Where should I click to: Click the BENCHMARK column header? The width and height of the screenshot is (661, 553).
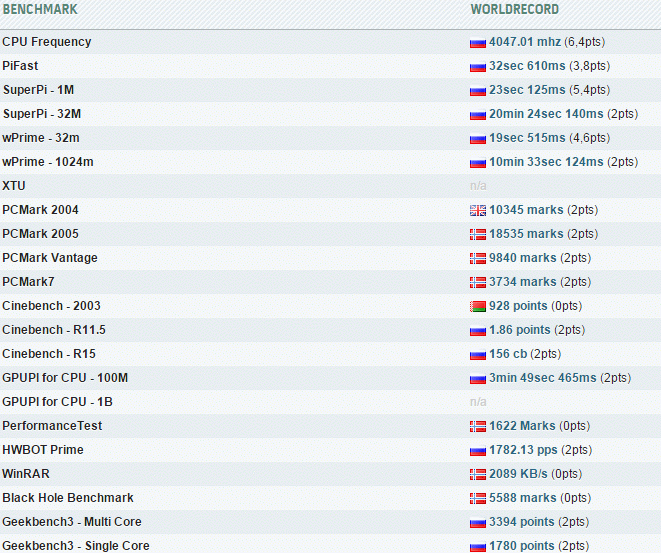(40, 9)
